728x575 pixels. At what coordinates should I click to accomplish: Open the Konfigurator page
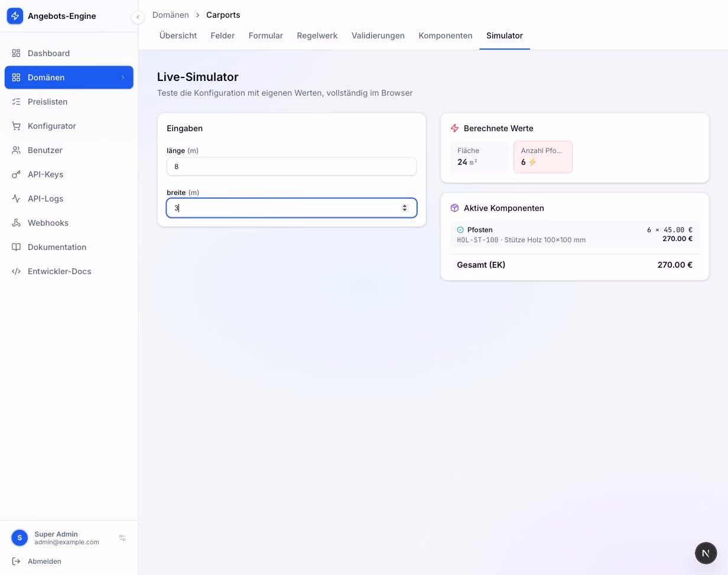[x=69, y=126]
